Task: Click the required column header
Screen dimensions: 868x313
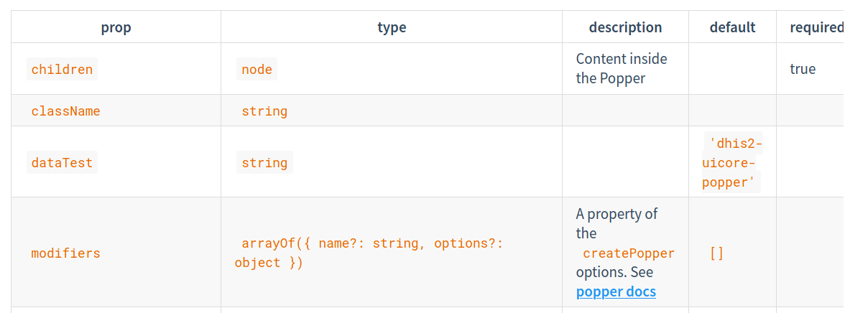Action: 816,27
